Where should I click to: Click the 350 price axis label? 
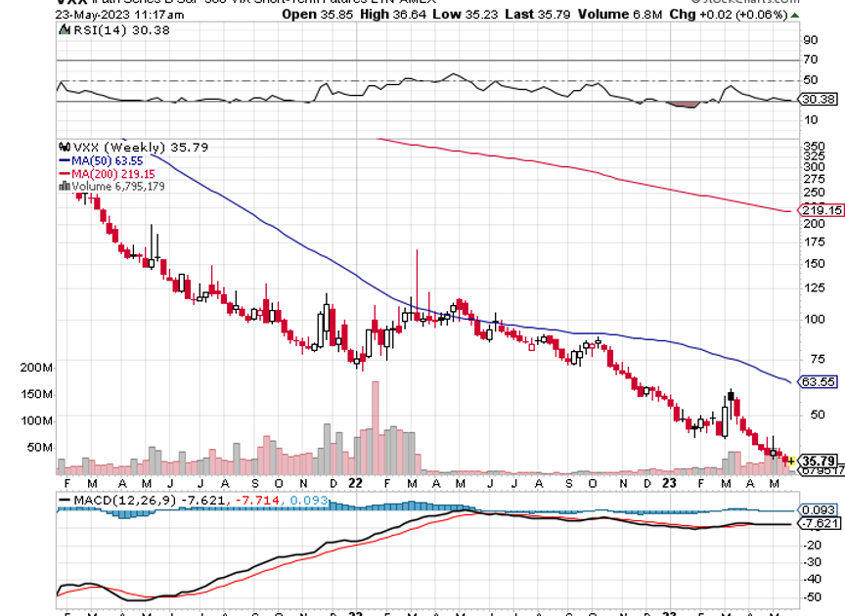click(x=814, y=147)
